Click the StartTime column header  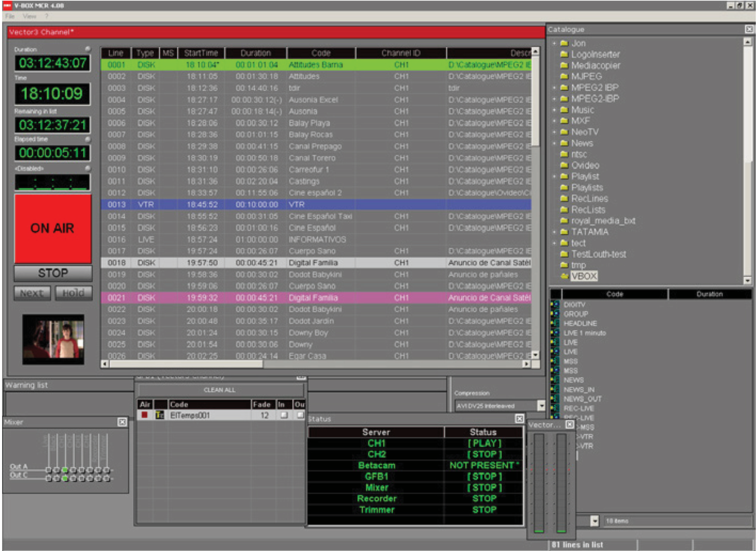[x=201, y=53]
